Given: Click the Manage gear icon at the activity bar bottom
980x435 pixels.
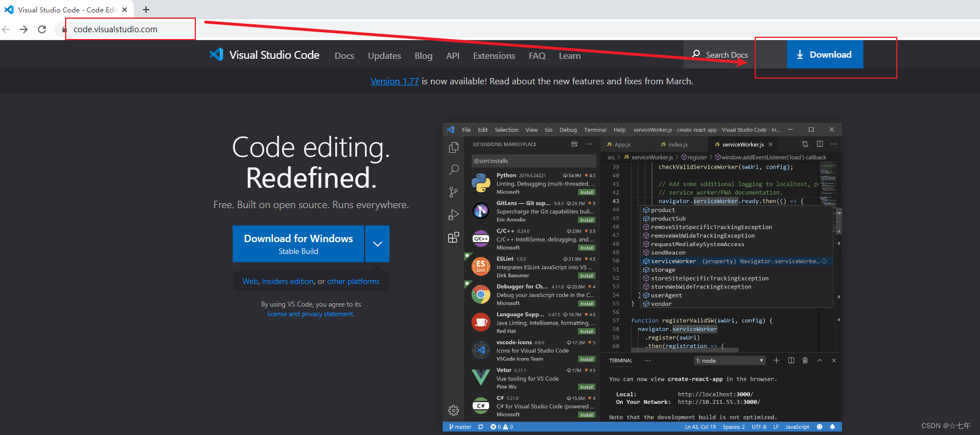Looking at the screenshot, I should [x=453, y=410].
